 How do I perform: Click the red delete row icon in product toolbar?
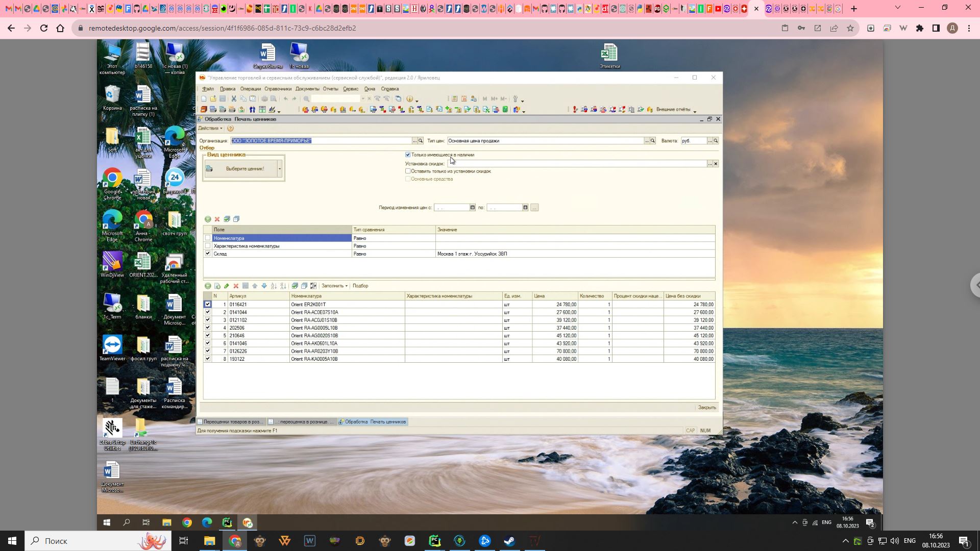click(236, 286)
